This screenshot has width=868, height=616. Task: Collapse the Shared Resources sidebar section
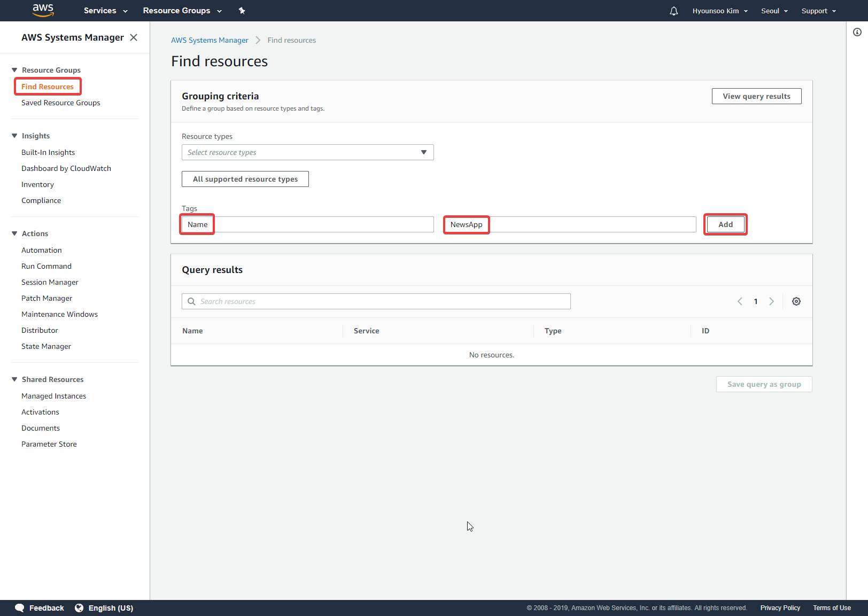click(x=14, y=379)
